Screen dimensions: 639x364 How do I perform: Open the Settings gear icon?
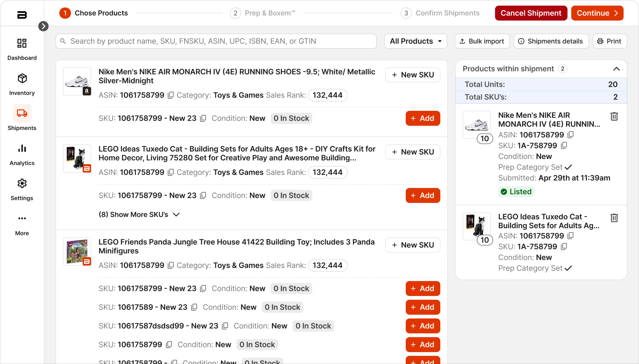tap(22, 183)
